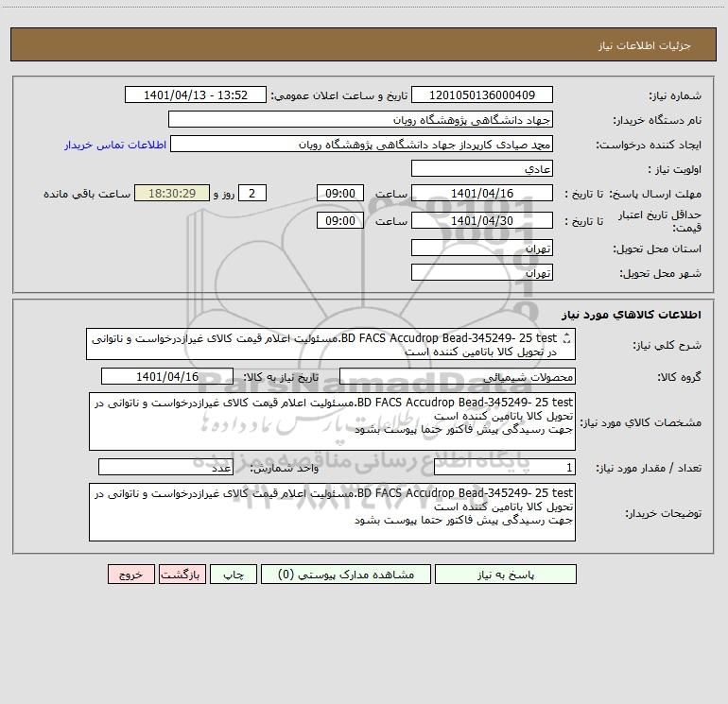Image resolution: width=728 pixels, height=704 pixels.
Task: Open 'مشاهده مدارک پیوستی (0)' button
Action: click(346, 575)
